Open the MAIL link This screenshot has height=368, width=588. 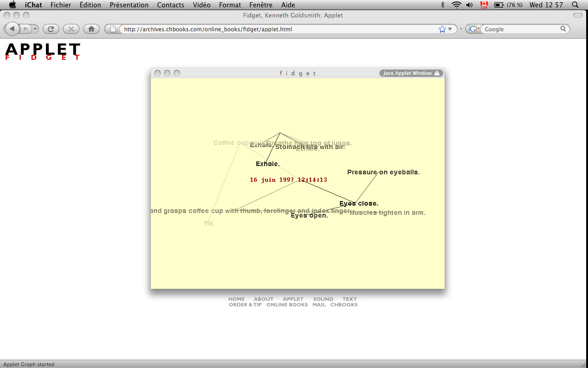click(x=319, y=305)
